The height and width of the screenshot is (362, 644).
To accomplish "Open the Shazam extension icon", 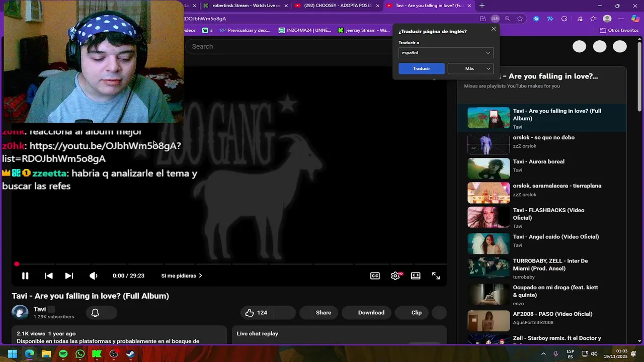I will pyautogui.click(x=536, y=19).
